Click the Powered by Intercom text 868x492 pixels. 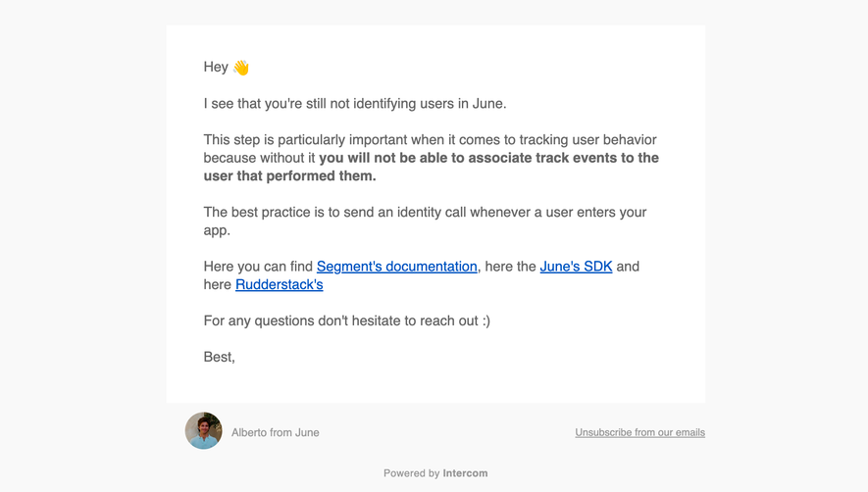click(435, 473)
